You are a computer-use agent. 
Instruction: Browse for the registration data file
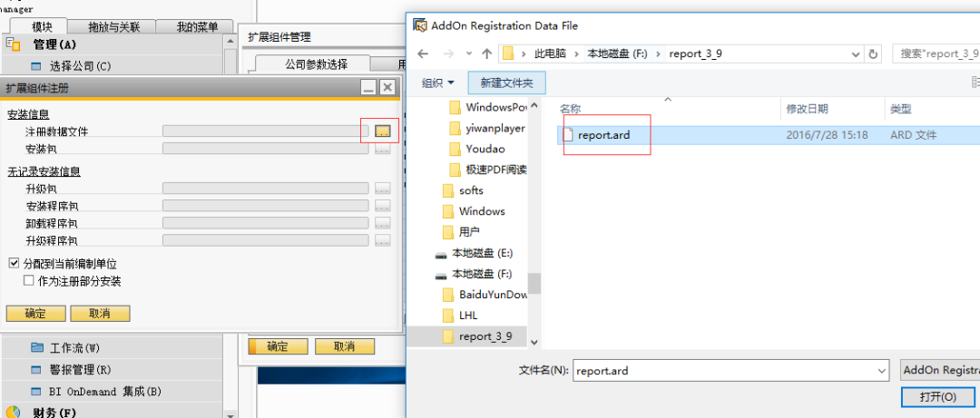pyautogui.click(x=383, y=131)
